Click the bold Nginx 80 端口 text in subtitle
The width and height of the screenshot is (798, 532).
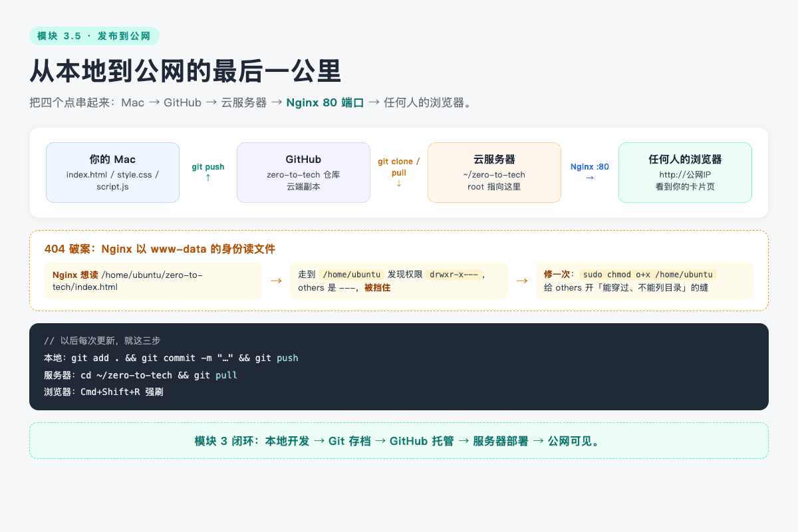coord(325,102)
